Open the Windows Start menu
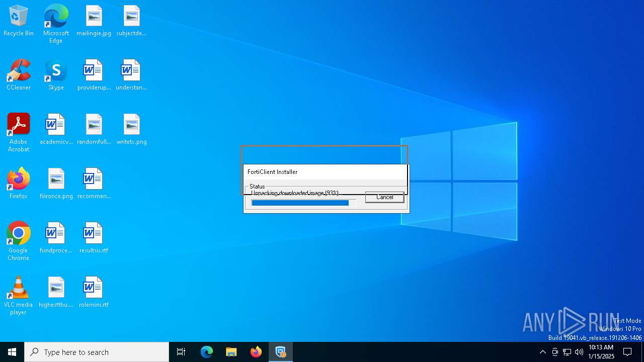 click(x=12, y=352)
